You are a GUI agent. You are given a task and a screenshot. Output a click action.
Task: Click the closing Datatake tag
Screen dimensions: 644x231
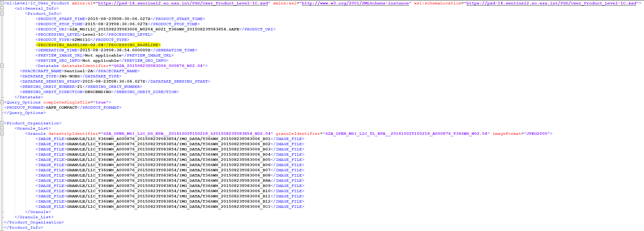(29, 97)
